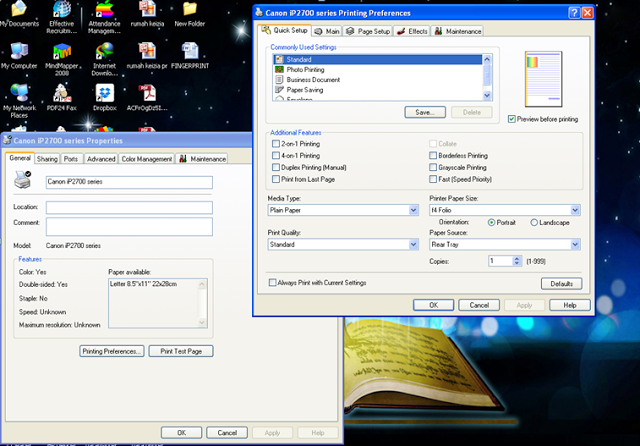Viewport: 640px width, 446px height.
Task: Increase Copies count with up arrow
Action: (517, 258)
